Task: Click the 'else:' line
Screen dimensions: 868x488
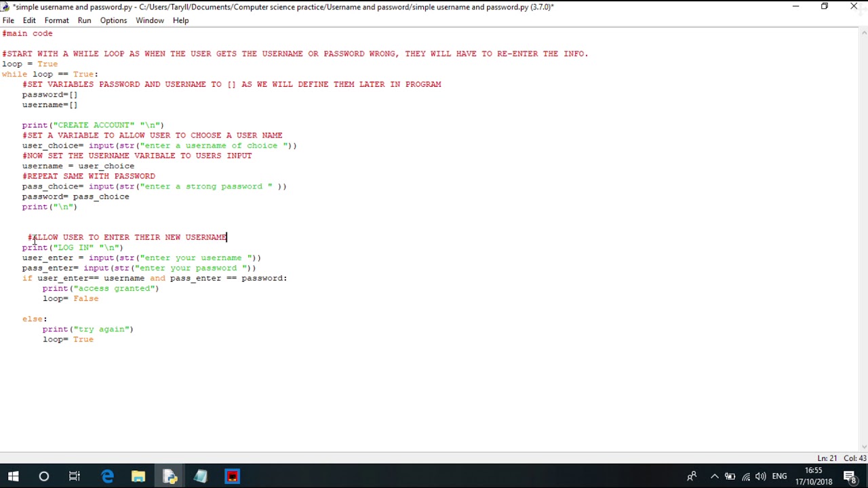Action: 35,319
